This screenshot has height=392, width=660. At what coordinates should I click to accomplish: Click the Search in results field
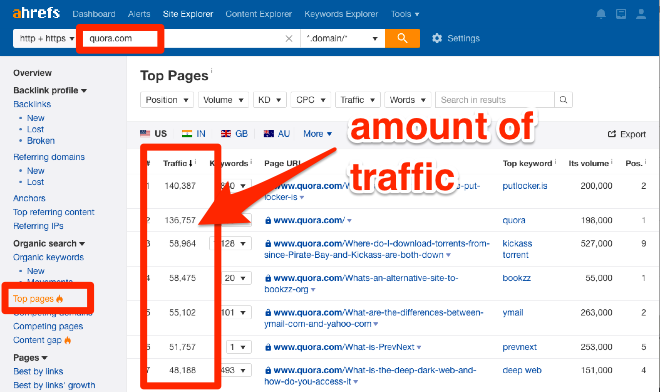495,100
